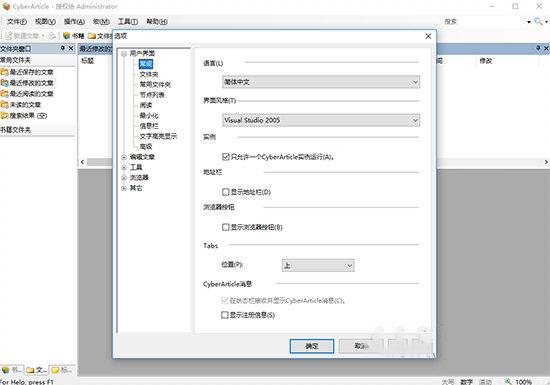Open the 操作(A) menu

tap(74, 22)
